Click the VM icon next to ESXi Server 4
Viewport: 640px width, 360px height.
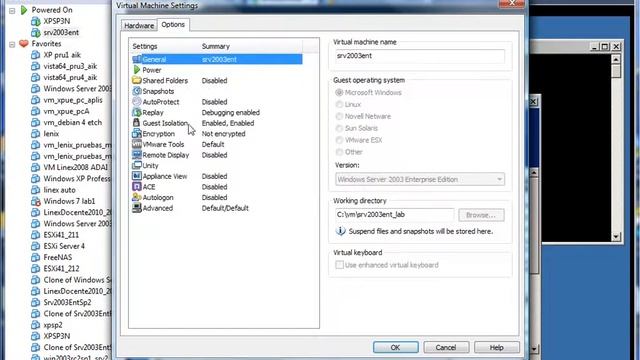click(x=36, y=246)
